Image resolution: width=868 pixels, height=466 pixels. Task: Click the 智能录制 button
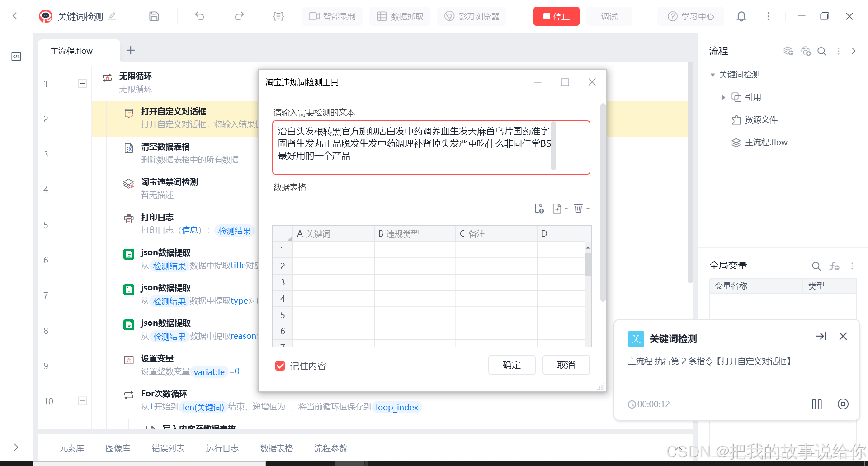coord(332,16)
